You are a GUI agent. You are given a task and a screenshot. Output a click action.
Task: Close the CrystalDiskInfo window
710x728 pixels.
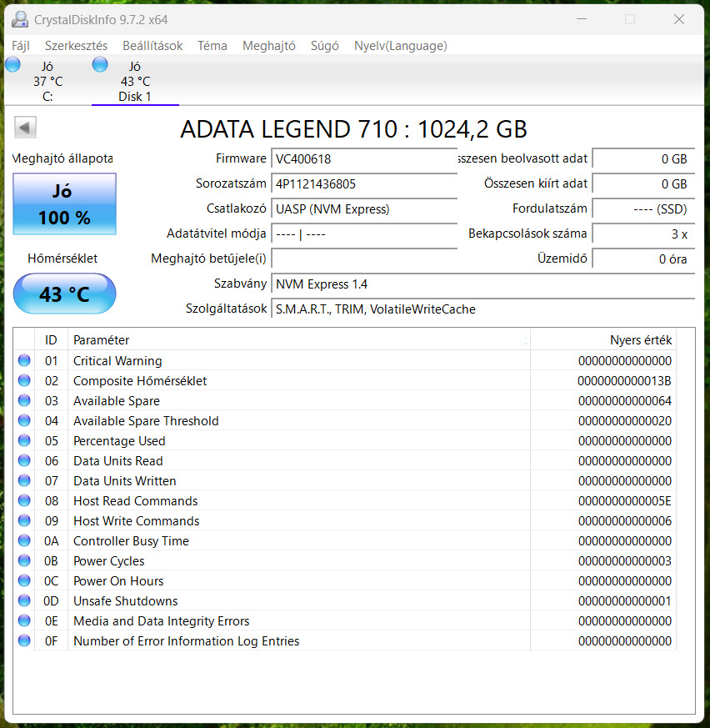(679, 19)
